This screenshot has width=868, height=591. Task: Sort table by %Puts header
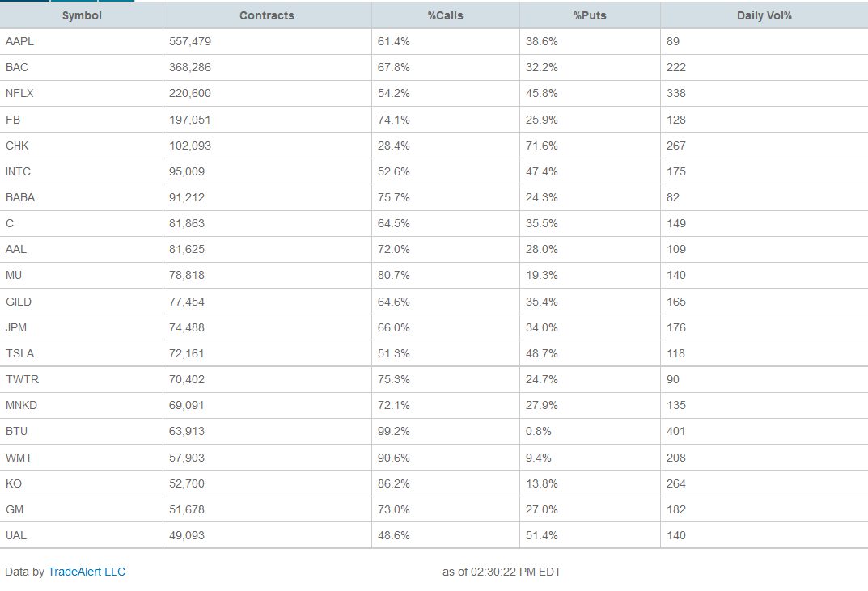click(x=590, y=15)
